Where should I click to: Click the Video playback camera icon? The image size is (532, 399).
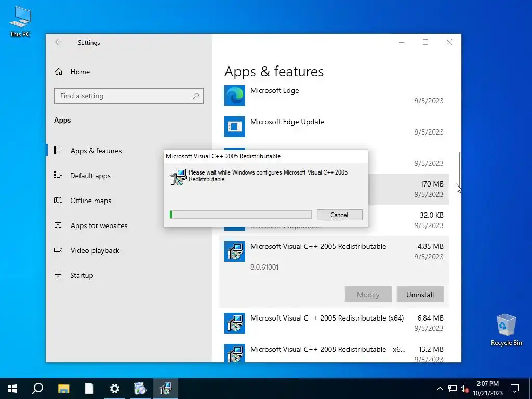point(58,250)
